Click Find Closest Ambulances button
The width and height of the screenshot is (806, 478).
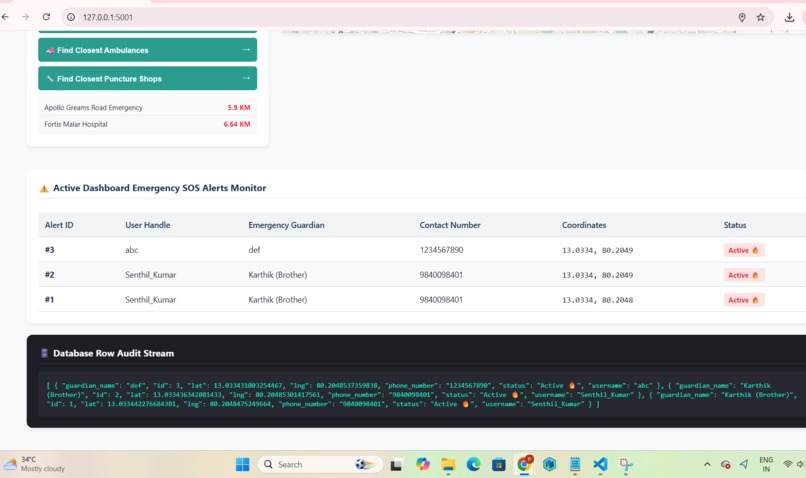(148, 50)
